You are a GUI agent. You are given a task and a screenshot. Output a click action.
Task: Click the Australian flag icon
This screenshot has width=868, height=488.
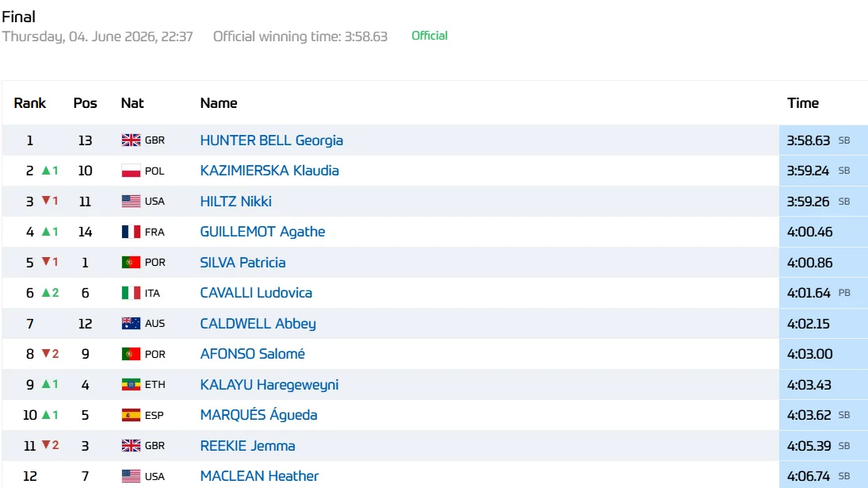point(131,324)
